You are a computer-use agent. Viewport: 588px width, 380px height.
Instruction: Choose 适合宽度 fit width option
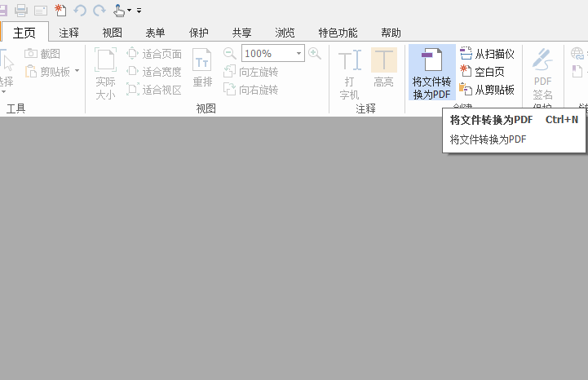click(x=154, y=71)
